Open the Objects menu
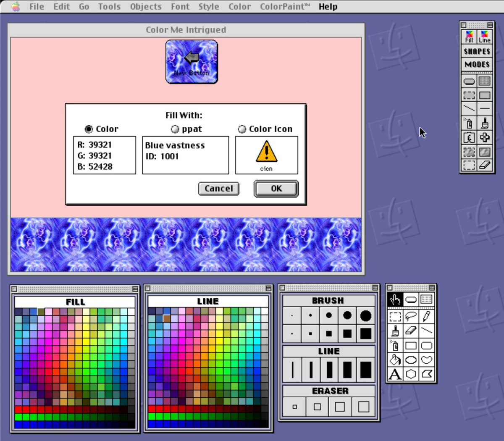 [146, 6]
